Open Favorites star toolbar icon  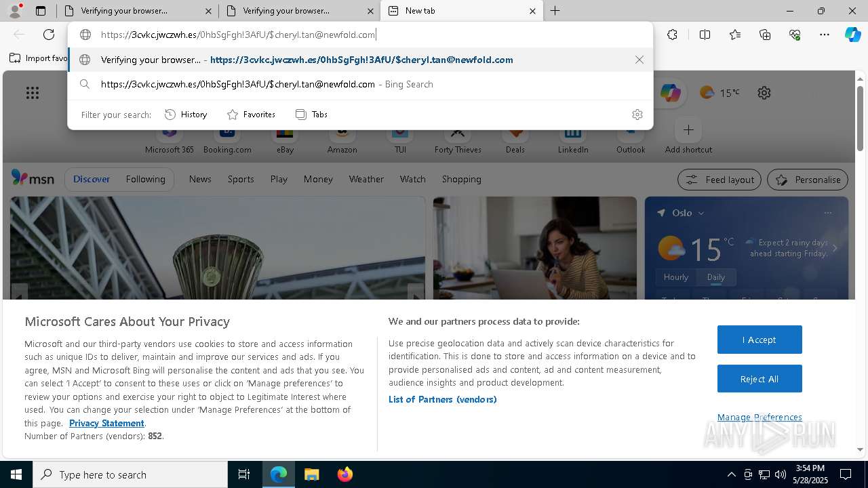point(735,35)
